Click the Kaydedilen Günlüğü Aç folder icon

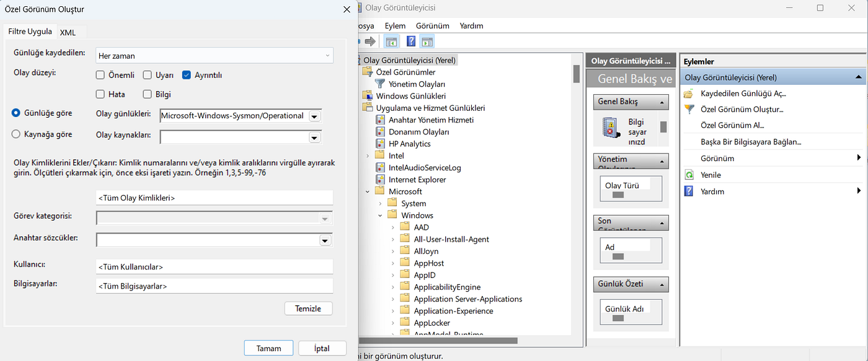[689, 94]
